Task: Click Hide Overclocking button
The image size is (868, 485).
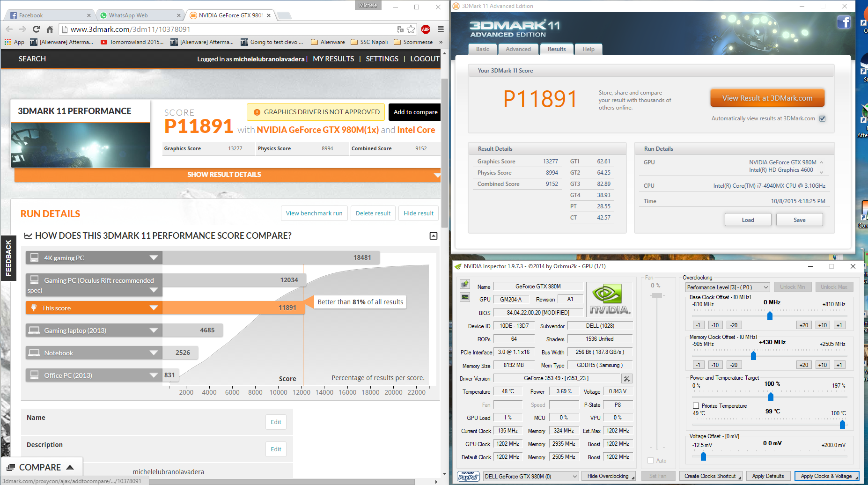Action: click(609, 476)
